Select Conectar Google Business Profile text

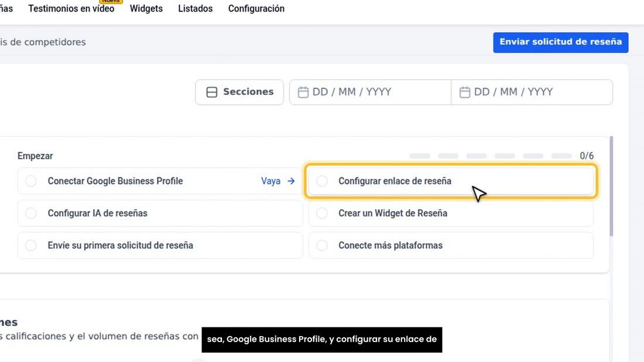(x=115, y=181)
